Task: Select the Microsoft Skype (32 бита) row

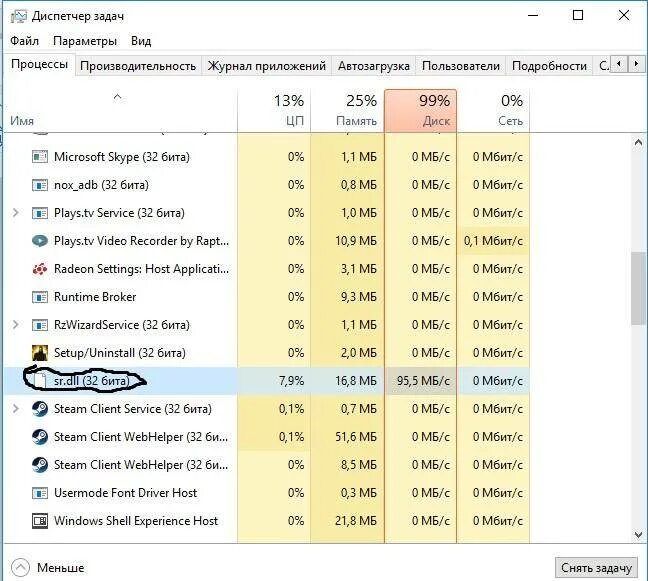Action: [x=267, y=157]
